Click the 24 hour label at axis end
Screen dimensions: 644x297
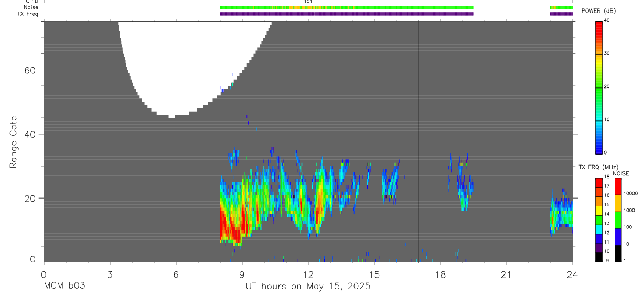coord(572,275)
